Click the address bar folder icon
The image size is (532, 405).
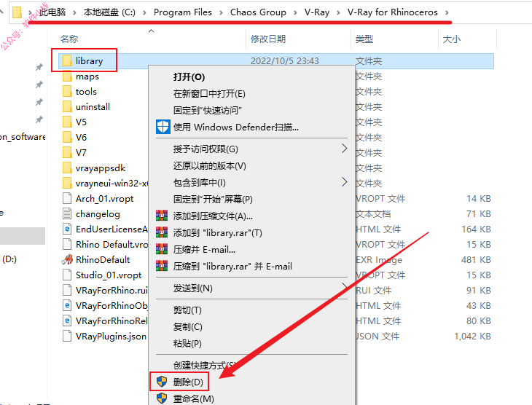(x=17, y=12)
